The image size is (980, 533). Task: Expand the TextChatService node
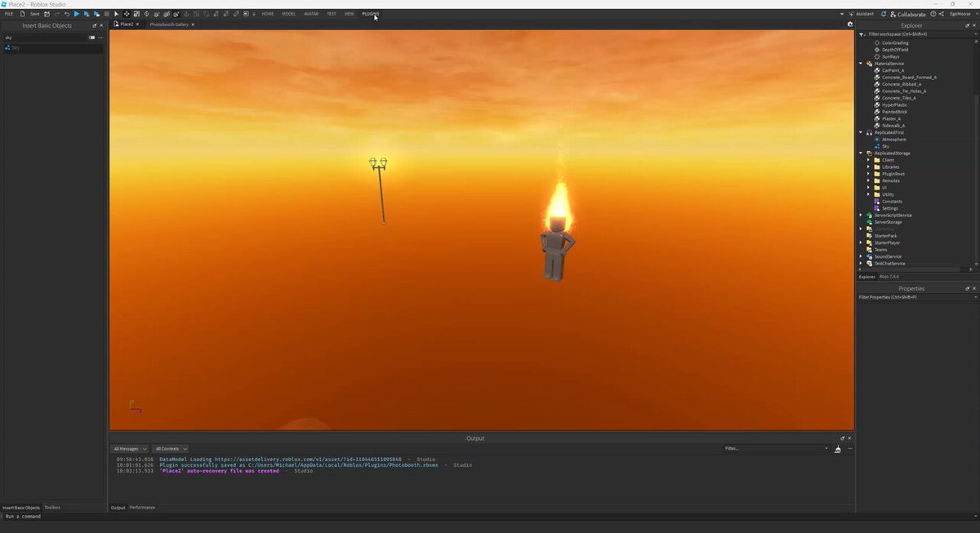coord(860,263)
